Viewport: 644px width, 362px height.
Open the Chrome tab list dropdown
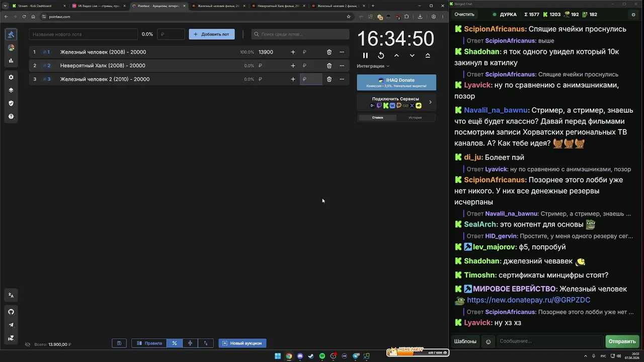tap(5, 6)
